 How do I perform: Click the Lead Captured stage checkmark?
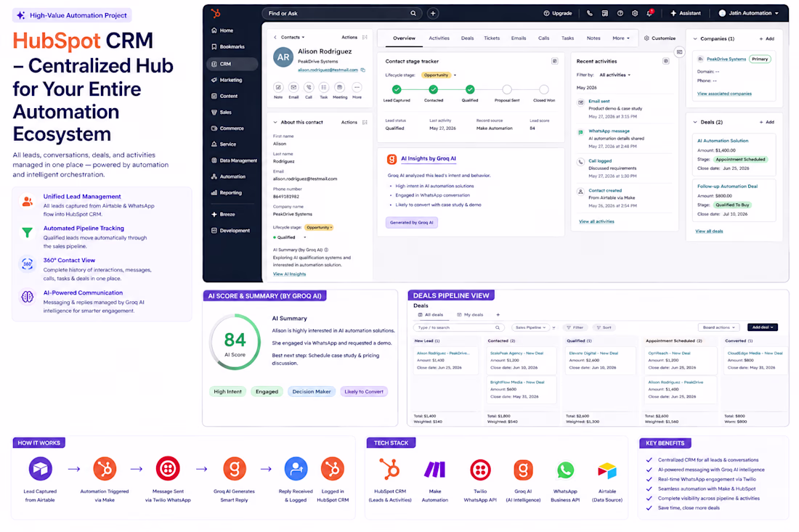[397, 89]
